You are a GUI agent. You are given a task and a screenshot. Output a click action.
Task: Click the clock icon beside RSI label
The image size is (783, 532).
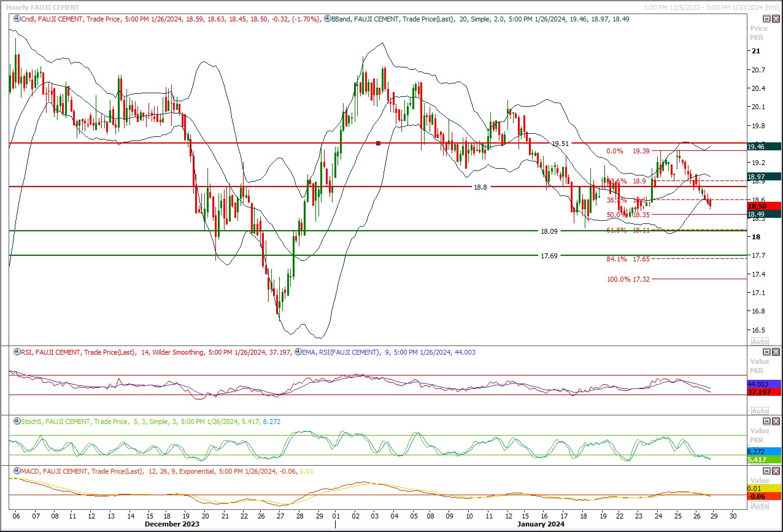[x=16, y=352]
